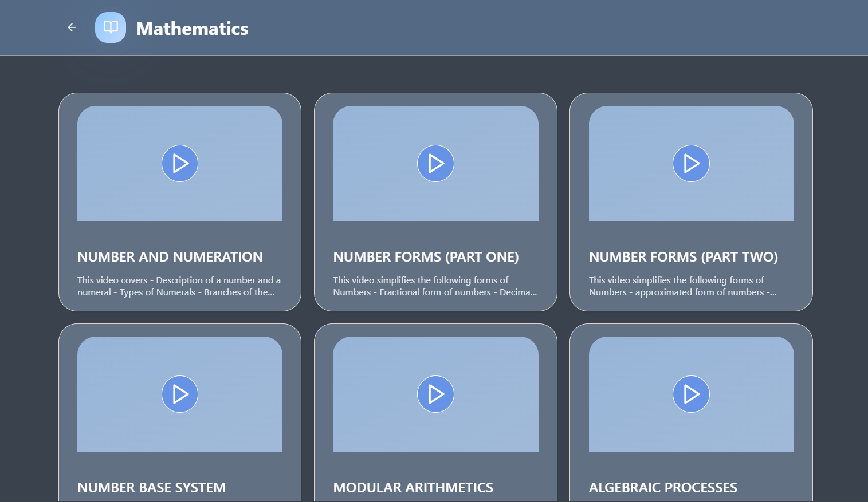Start playback on the ALGEBRAIC PROCESSES card

pyautogui.click(x=691, y=394)
